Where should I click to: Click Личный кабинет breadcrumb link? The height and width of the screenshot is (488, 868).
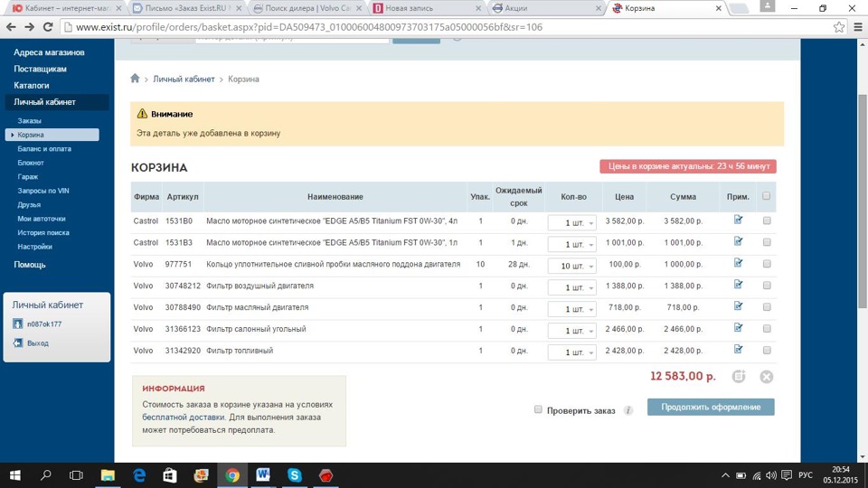coord(184,80)
